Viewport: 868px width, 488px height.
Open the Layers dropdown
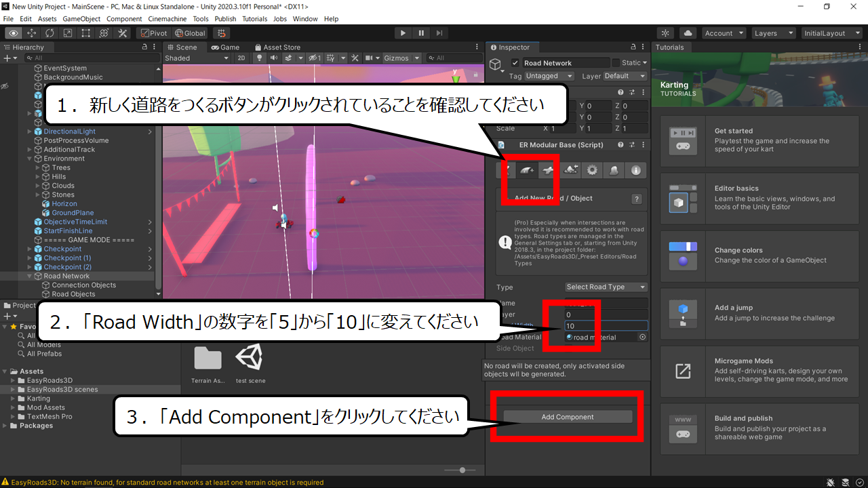773,33
